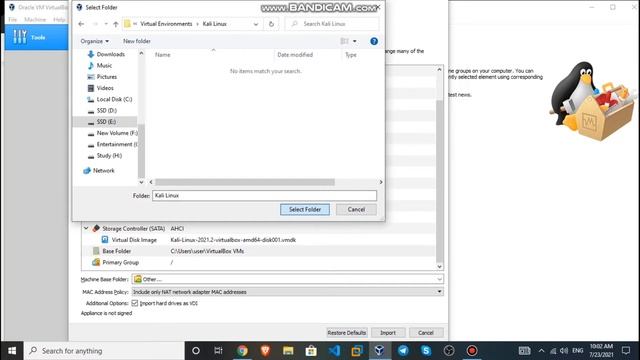This screenshot has width=640, height=360.
Task: Open VirtualBox icon on taskbar
Action: click(x=380, y=351)
